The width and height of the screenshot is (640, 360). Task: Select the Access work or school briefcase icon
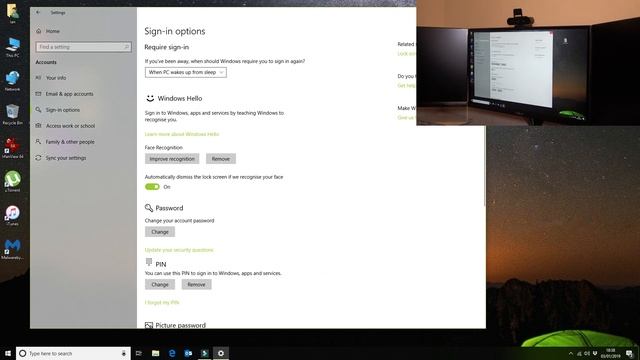[x=38, y=126]
